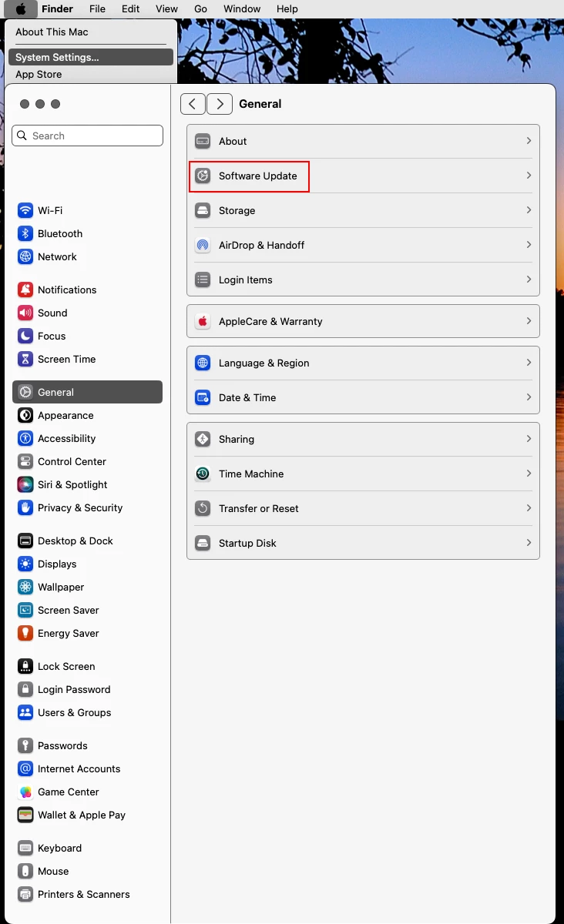Click the Network globe icon
This screenshot has width=564, height=924.
25,256
